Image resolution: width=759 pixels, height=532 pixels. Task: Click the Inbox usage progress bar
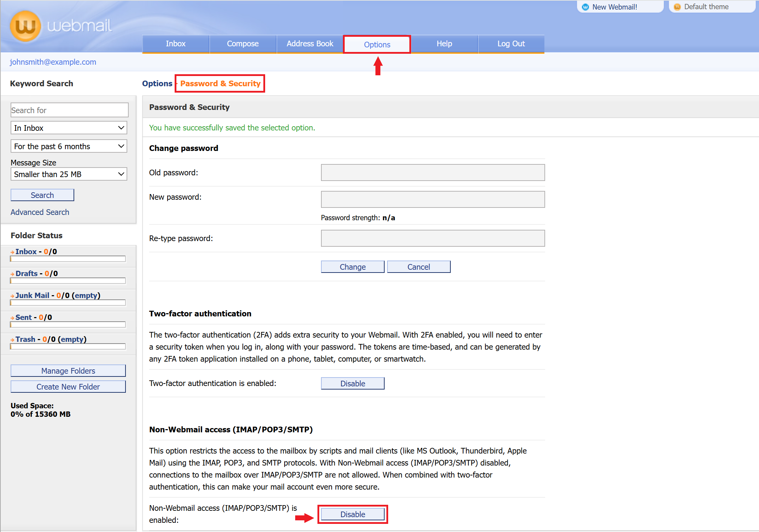click(68, 259)
